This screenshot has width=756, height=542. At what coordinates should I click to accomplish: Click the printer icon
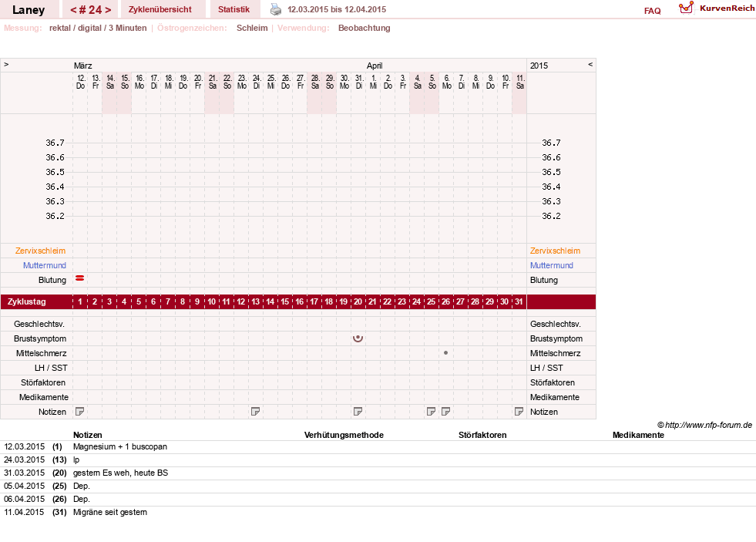coord(275,9)
